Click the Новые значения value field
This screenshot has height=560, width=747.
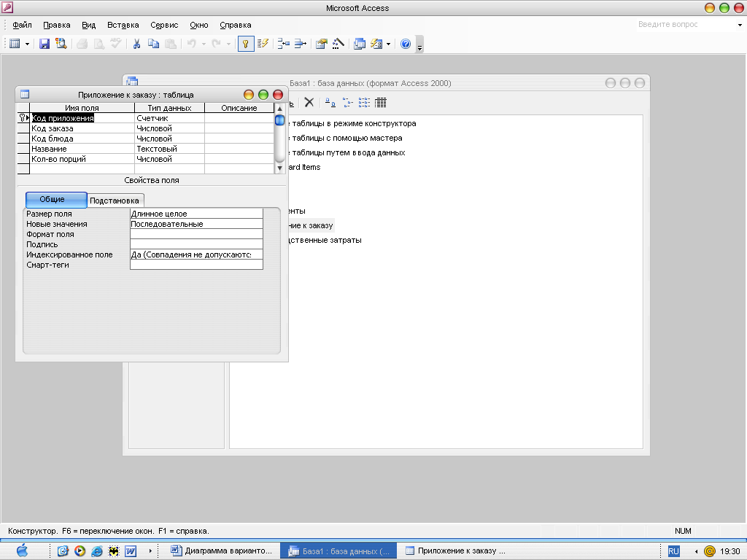pos(196,224)
